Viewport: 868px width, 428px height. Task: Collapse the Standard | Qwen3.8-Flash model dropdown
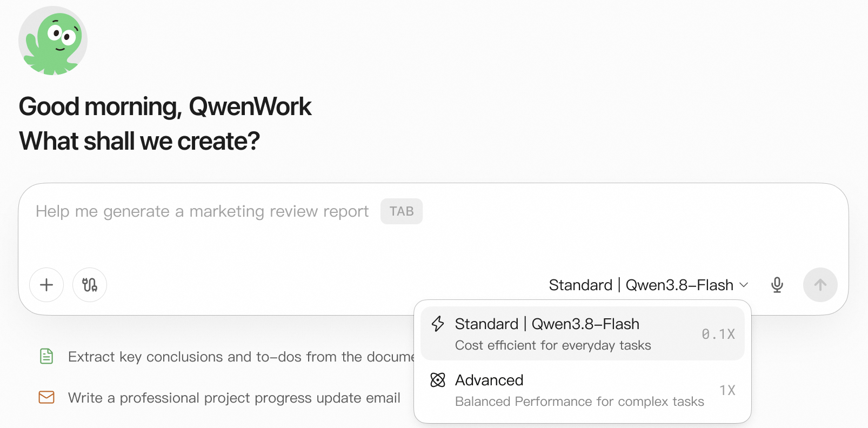tap(649, 285)
